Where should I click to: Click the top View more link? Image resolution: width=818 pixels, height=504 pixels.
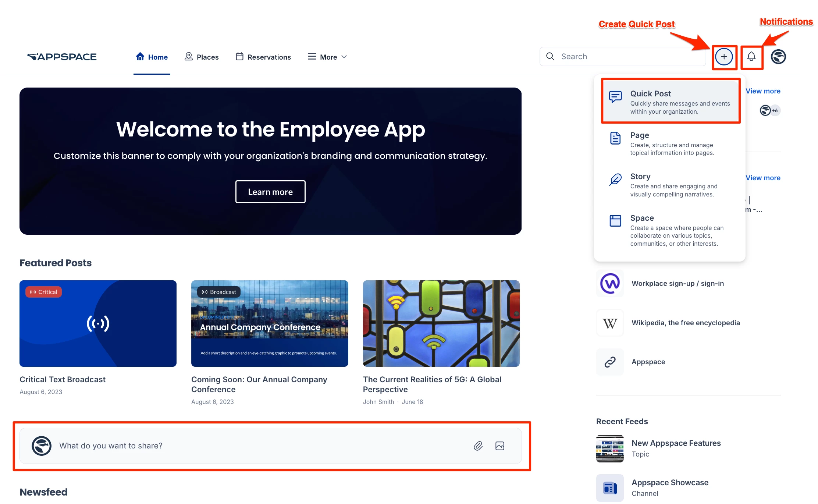[763, 91]
